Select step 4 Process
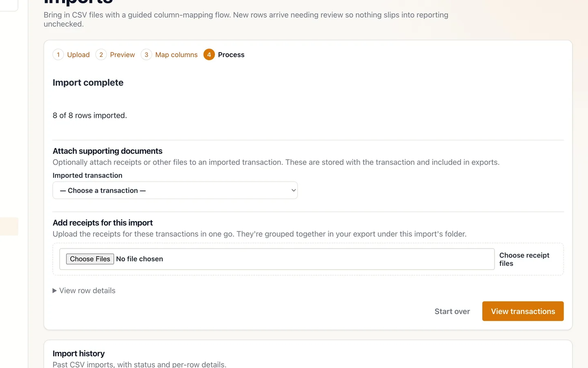Image resolution: width=588 pixels, height=368 pixels. click(x=224, y=55)
